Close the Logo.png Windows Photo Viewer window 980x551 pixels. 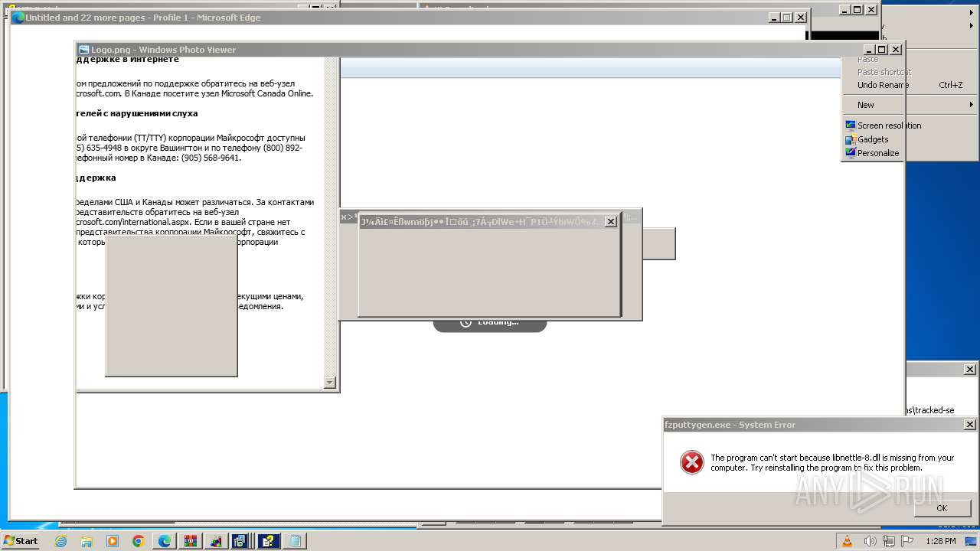(896, 50)
